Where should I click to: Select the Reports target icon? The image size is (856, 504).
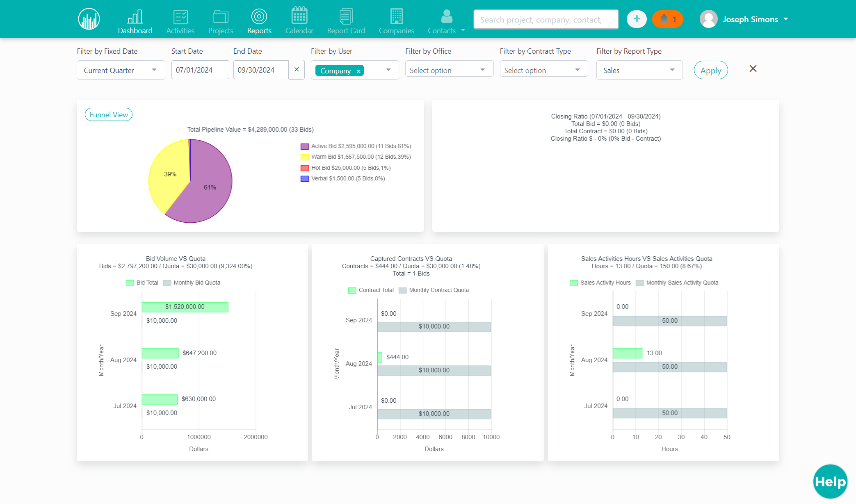tap(259, 16)
